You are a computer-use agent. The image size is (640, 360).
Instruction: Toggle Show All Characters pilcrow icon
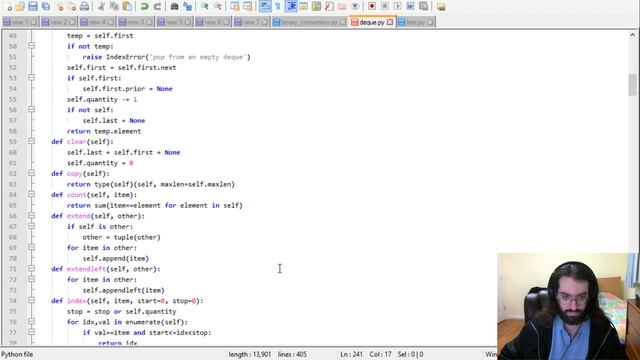(278, 6)
